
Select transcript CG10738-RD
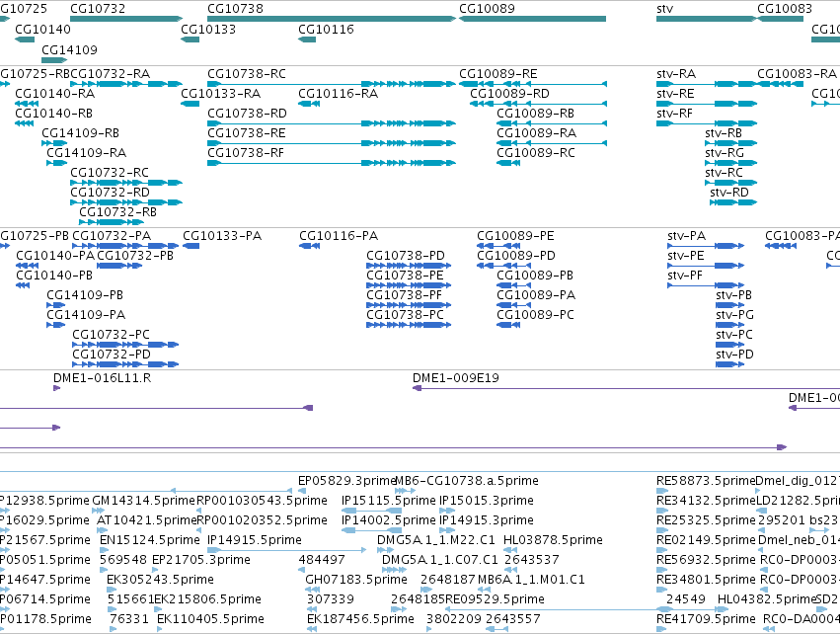pyautogui.click(x=247, y=114)
